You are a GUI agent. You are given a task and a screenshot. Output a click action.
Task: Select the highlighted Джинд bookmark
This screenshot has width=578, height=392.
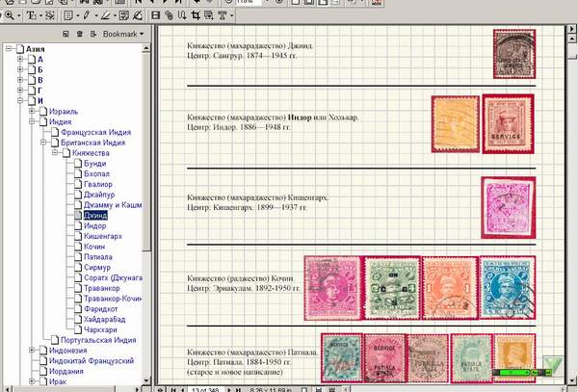pos(95,215)
